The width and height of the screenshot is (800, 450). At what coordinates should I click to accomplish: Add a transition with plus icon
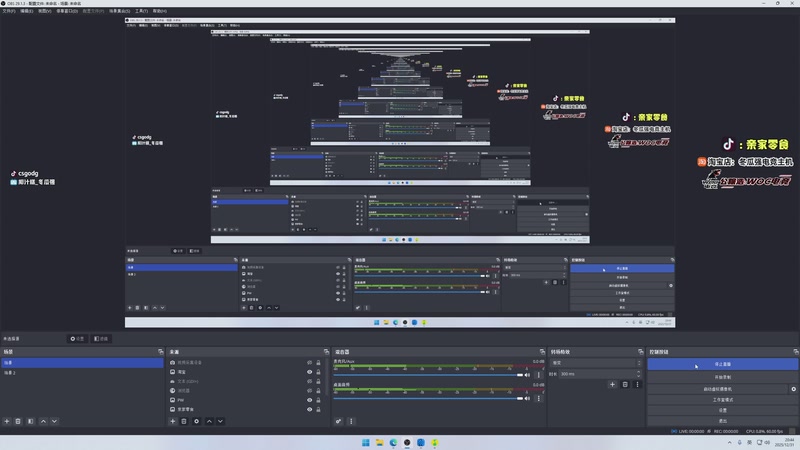click(x=612, y=384)
